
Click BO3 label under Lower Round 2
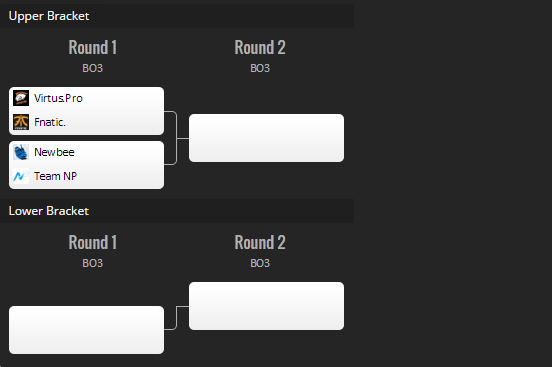[x=260, y=263]
